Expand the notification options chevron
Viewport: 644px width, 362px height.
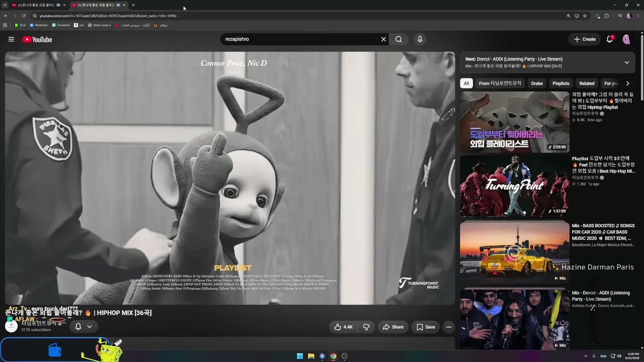click(x=90, y=327)
